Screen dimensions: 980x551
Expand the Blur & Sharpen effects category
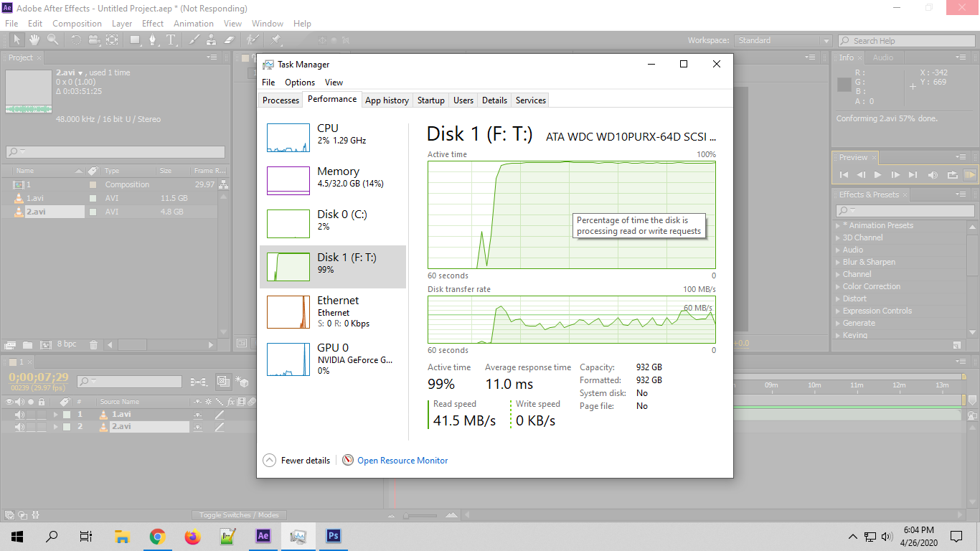837,262
